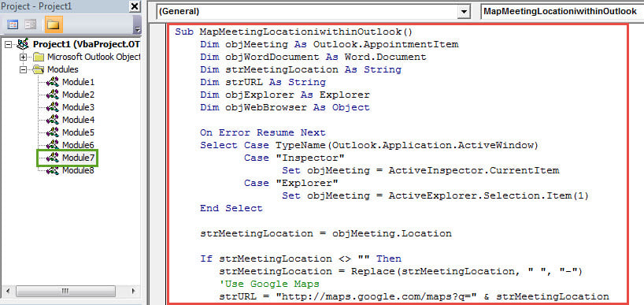Click the 'Dim objWordDocument As Word.Document' line
The image size is (644, 305).
point(313,57)
